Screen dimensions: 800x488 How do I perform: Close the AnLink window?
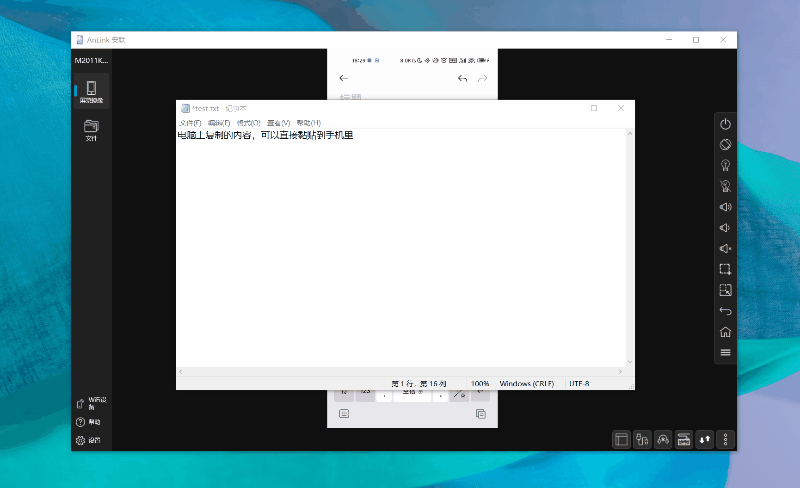coord(723,40)
